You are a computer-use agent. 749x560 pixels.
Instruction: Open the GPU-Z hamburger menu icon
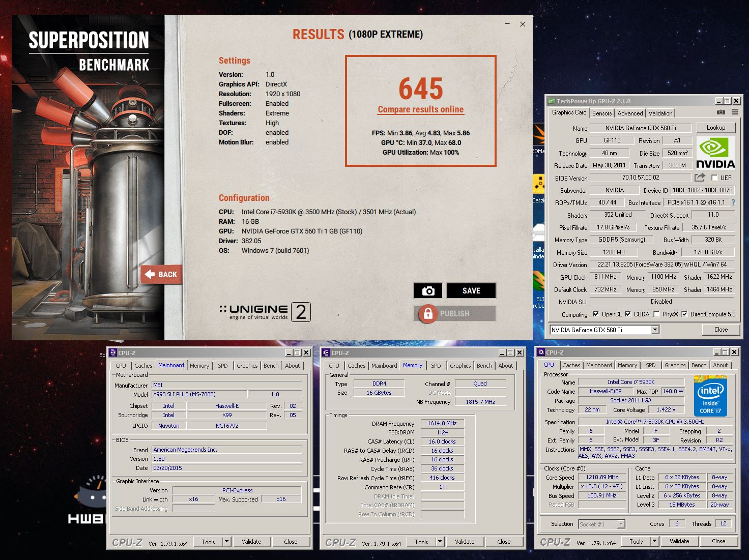(x=735, y=112)
